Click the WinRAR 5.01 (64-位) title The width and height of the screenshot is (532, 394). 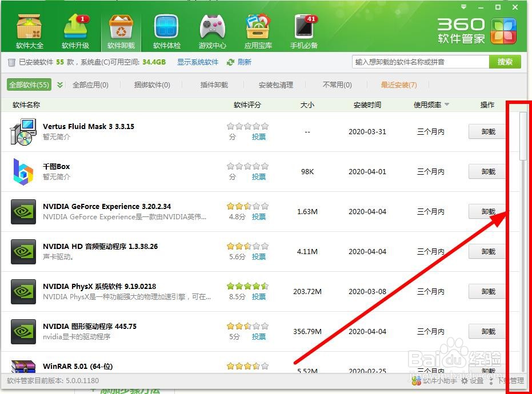tap(78, 367)
